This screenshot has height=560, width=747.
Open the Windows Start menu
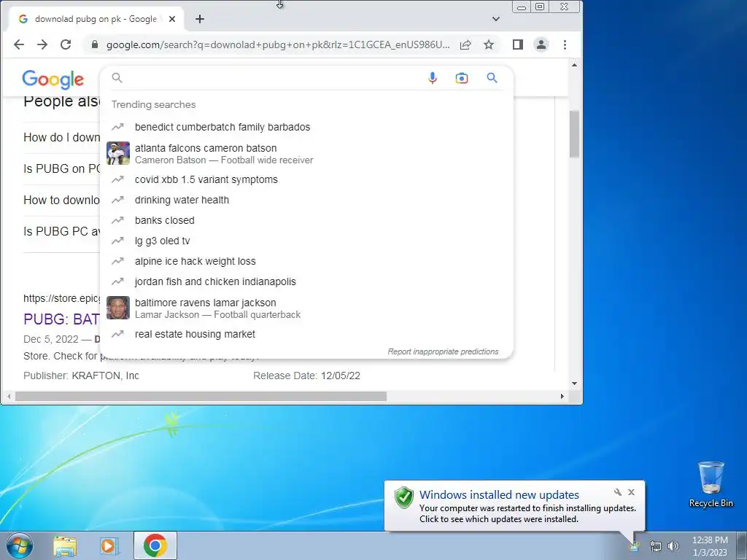[20, 545]
